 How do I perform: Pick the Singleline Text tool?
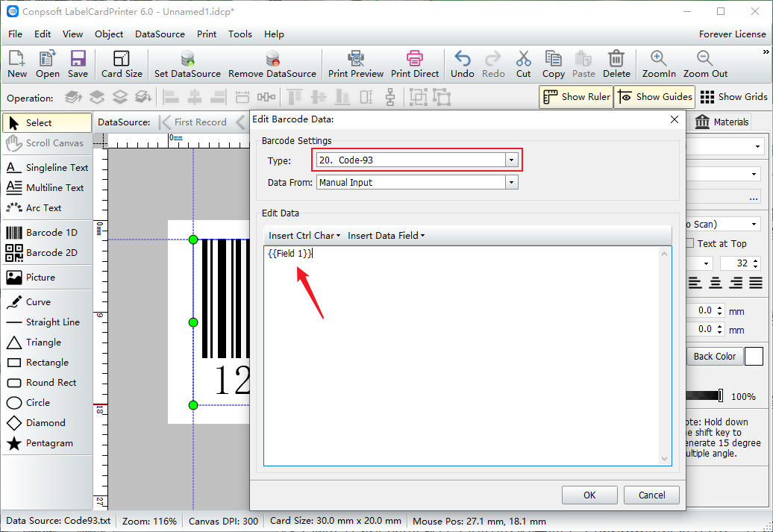(47, 168)
